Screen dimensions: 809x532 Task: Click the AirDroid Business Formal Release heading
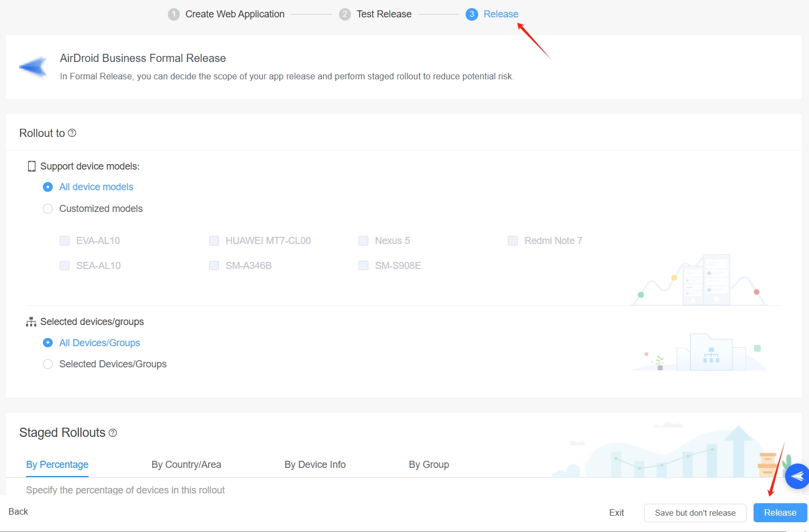pos(143,58)
